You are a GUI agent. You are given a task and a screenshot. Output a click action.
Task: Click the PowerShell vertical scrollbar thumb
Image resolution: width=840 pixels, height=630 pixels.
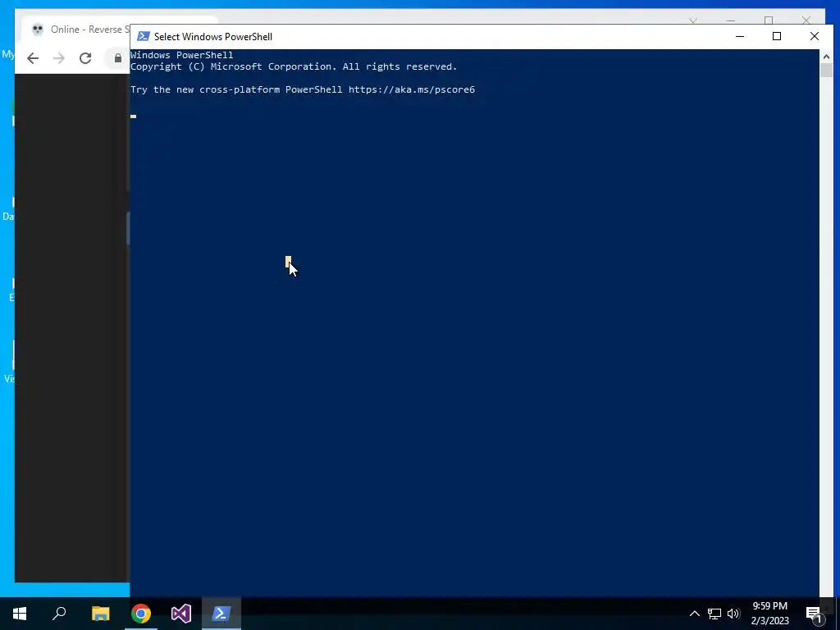826,71
